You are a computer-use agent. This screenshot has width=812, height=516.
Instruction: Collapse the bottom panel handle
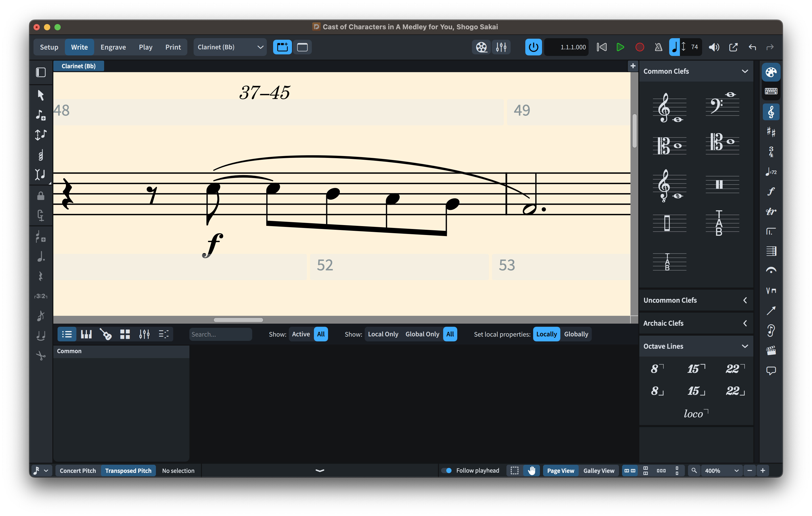point(320,471)
